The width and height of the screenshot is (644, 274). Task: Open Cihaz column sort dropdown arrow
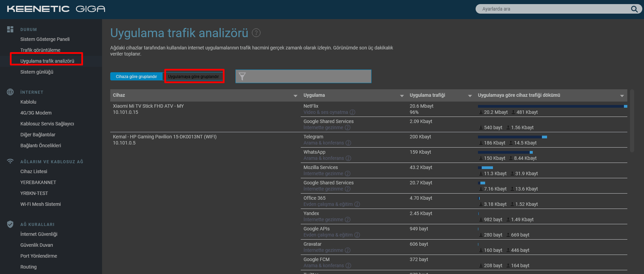coord(295,96)
